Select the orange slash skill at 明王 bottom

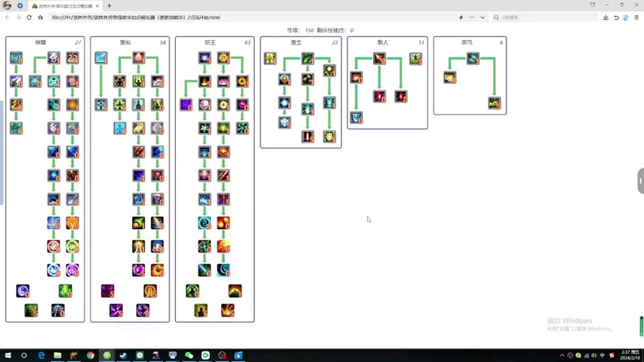[228, 310]
